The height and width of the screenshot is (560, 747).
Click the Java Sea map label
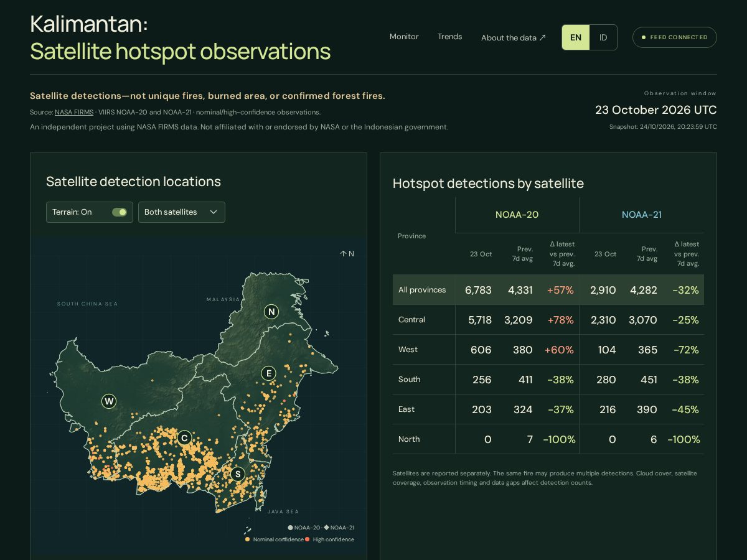pos(283,511)
